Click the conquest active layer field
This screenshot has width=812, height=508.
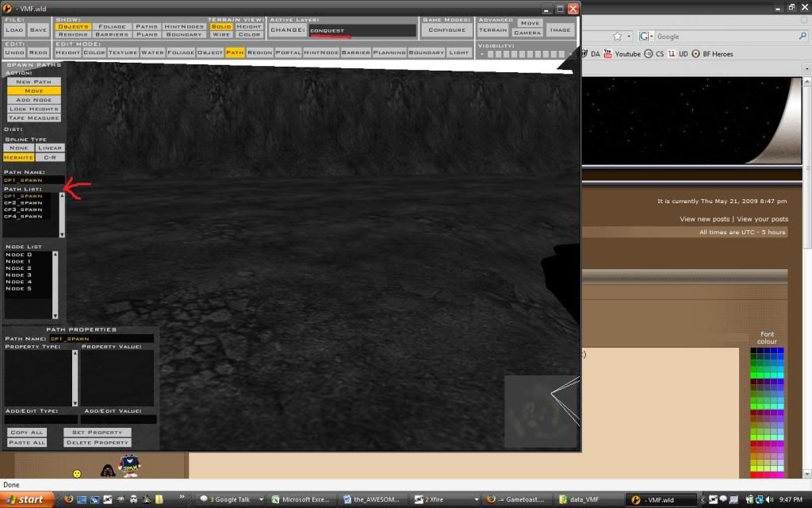(362, 31)
